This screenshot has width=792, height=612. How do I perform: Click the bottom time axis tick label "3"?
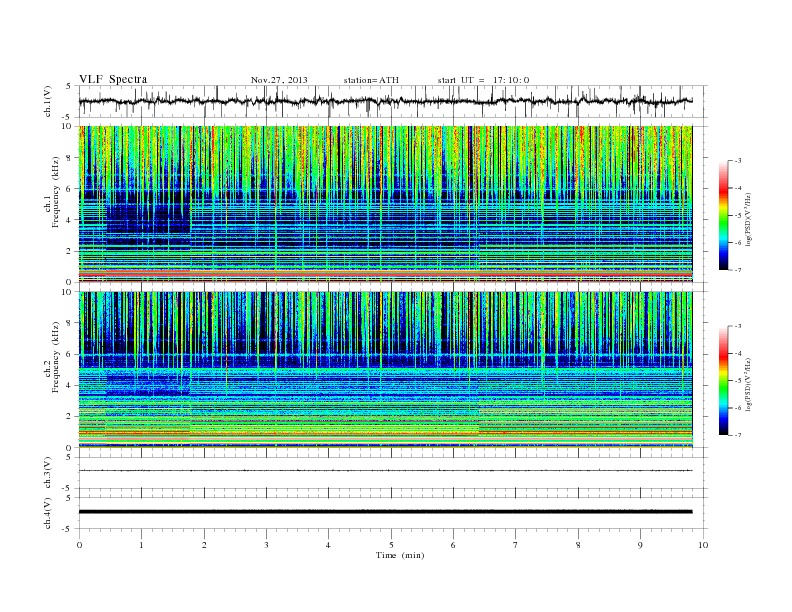(266, 545)
